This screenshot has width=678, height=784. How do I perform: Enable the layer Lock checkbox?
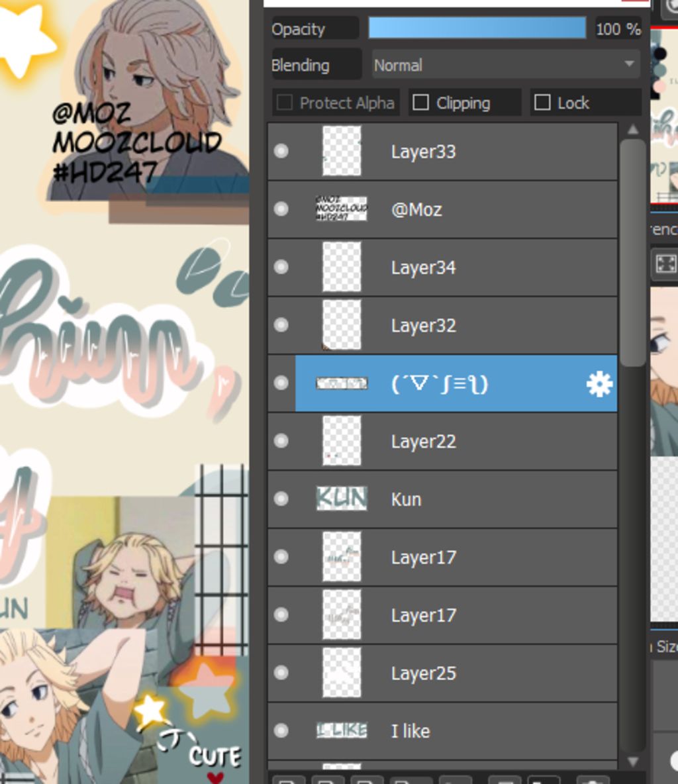pyautogui.click(x=542, y=103)
